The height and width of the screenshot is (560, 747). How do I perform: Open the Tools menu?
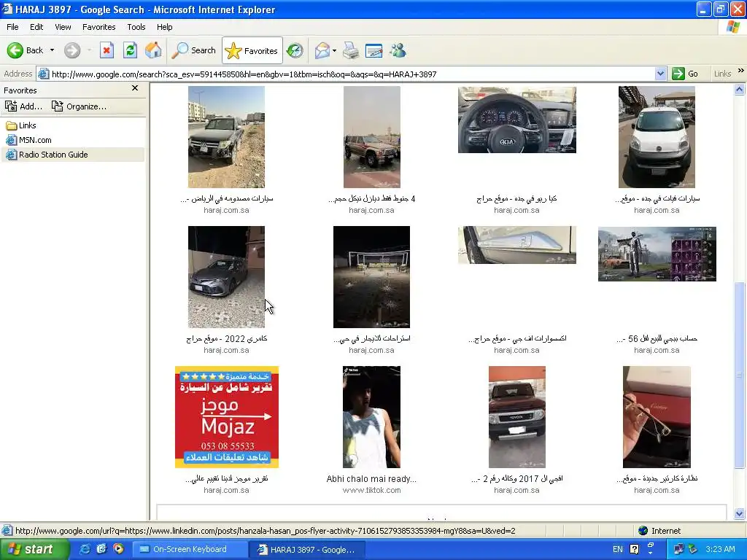(x=136, y=27)
